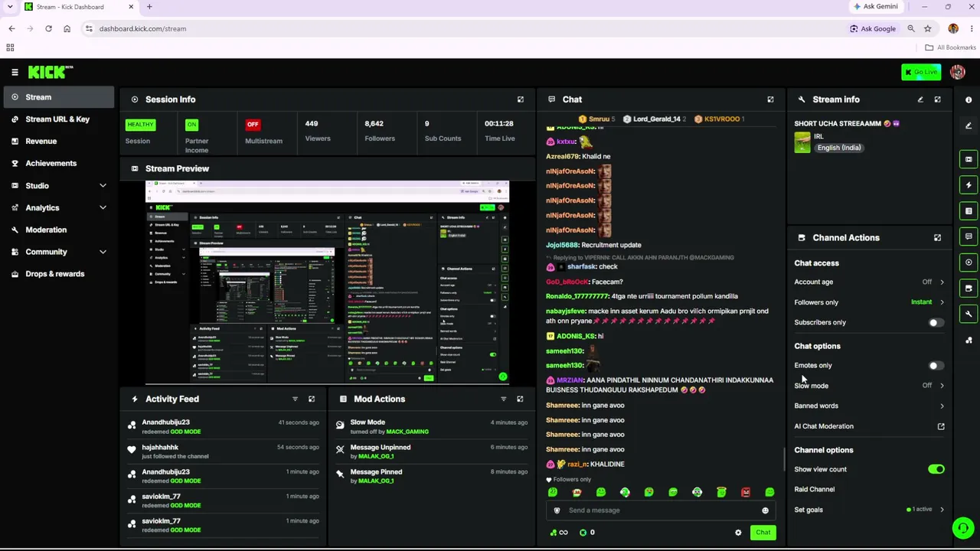The image size is (980, 551).
Task: Click the browser address bar URL
Action: click(142, 29)
